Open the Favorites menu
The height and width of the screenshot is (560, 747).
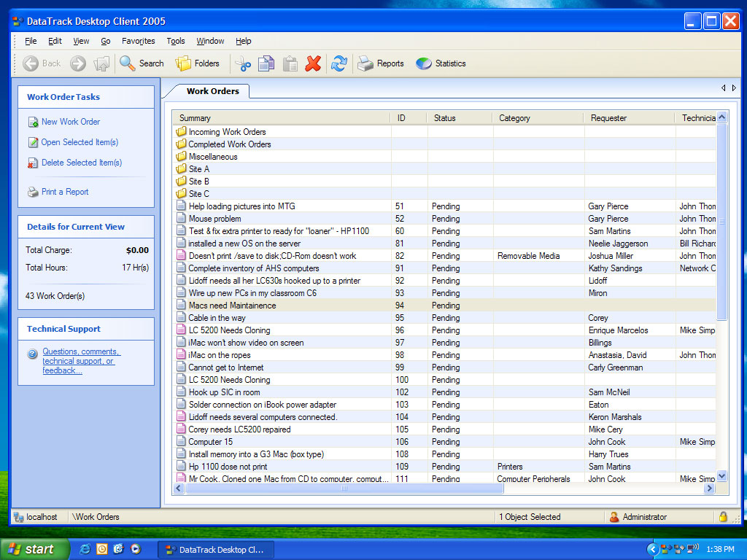click(138, 41)
